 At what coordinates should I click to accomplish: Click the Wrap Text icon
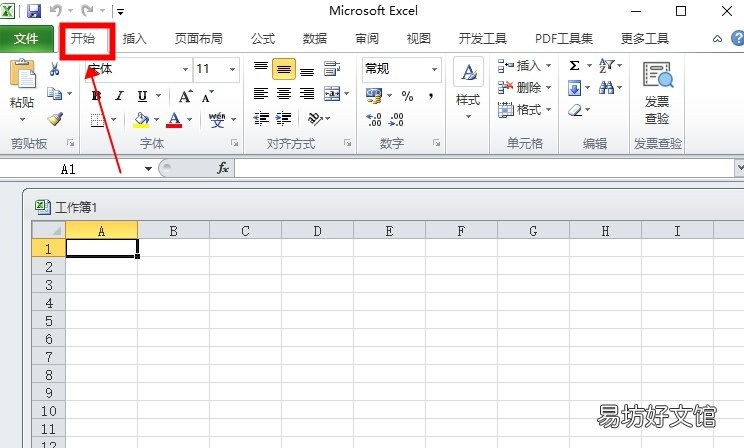(x=332, y=69)
